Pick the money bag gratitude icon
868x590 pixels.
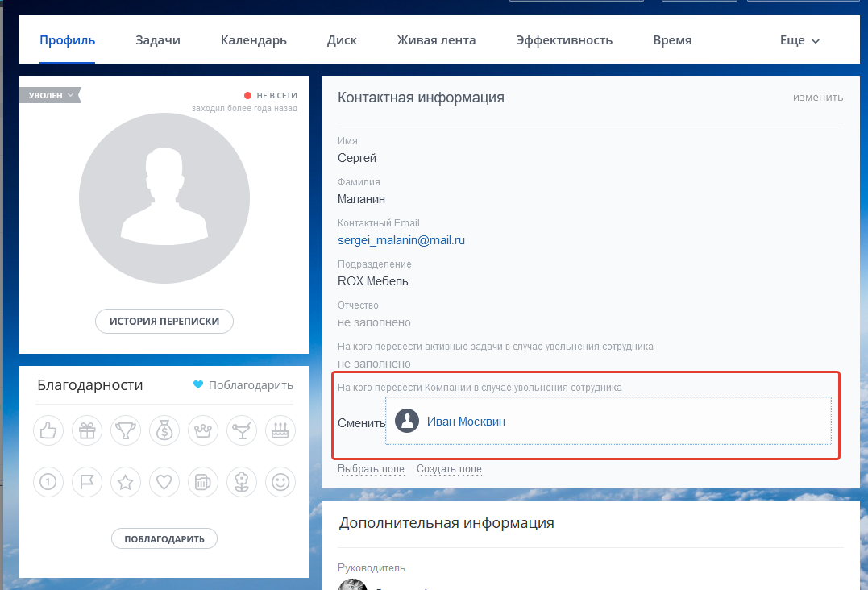click(164, 430)
